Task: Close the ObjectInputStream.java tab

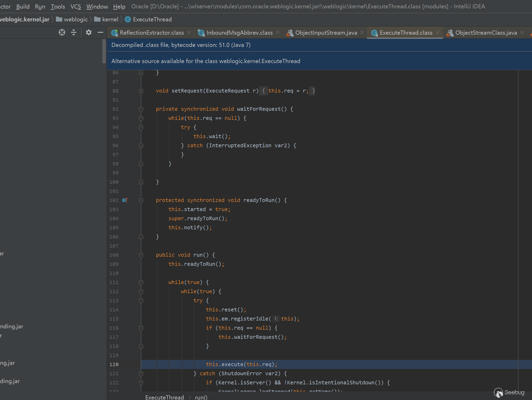Action: coord(362,32)
